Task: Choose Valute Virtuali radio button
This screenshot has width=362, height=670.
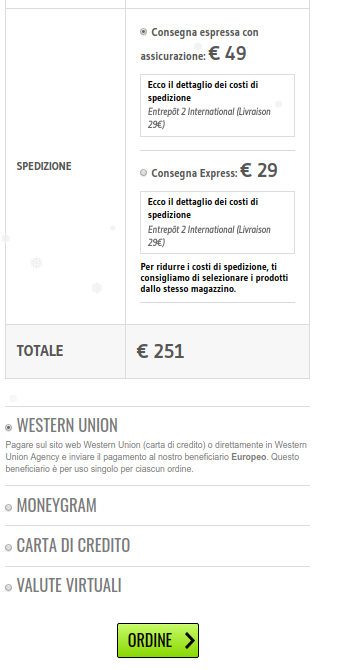Action: point(9,588)
